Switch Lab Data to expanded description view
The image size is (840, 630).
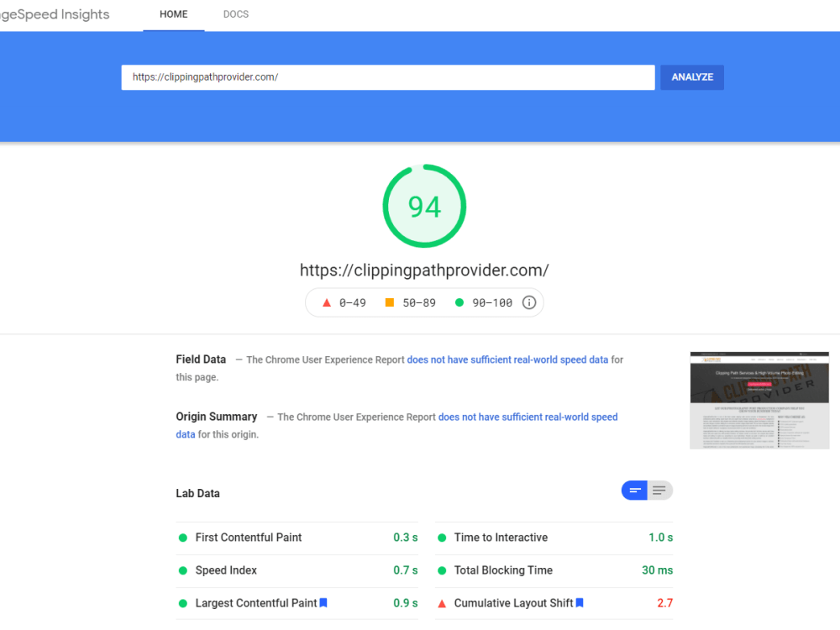pyautogui.click(x=659, y=491)
